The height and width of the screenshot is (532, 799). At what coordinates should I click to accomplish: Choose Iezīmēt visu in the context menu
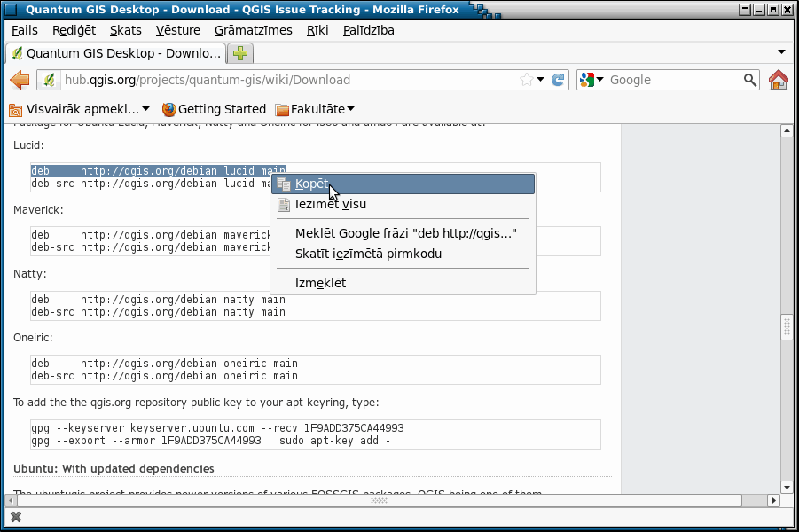(403, 204)
